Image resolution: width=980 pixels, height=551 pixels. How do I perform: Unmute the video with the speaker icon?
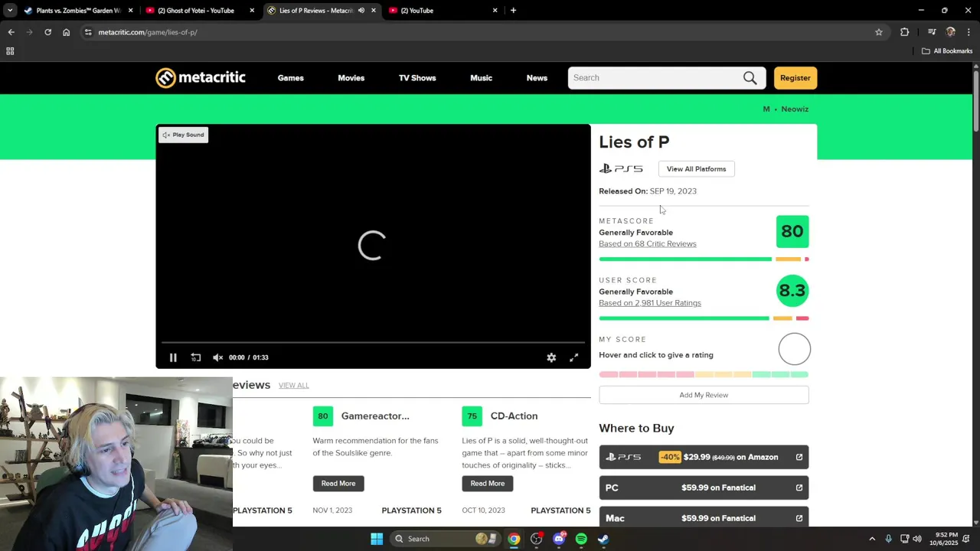coord(217,357)
